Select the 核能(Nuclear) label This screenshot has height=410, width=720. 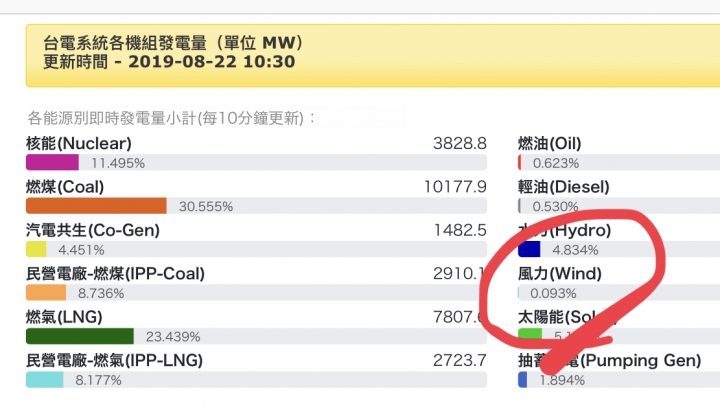click(79, 143)
